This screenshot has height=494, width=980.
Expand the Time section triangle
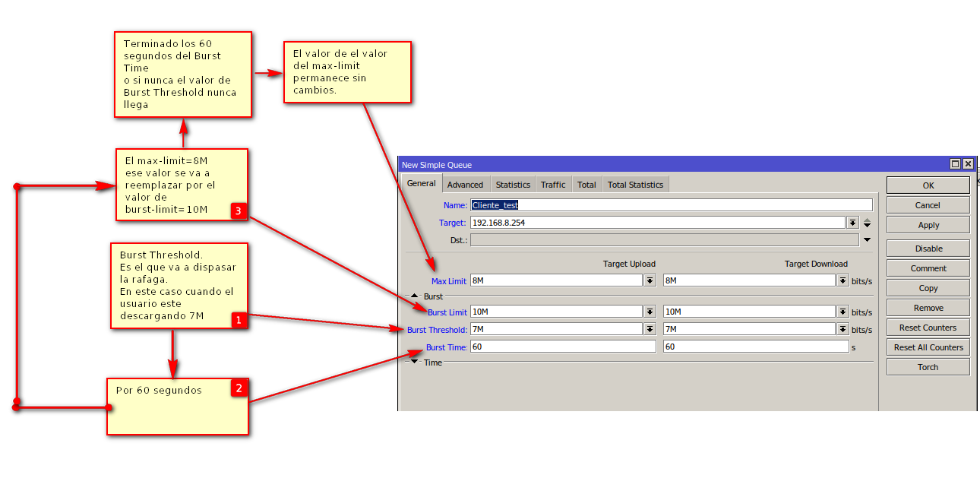415,363
